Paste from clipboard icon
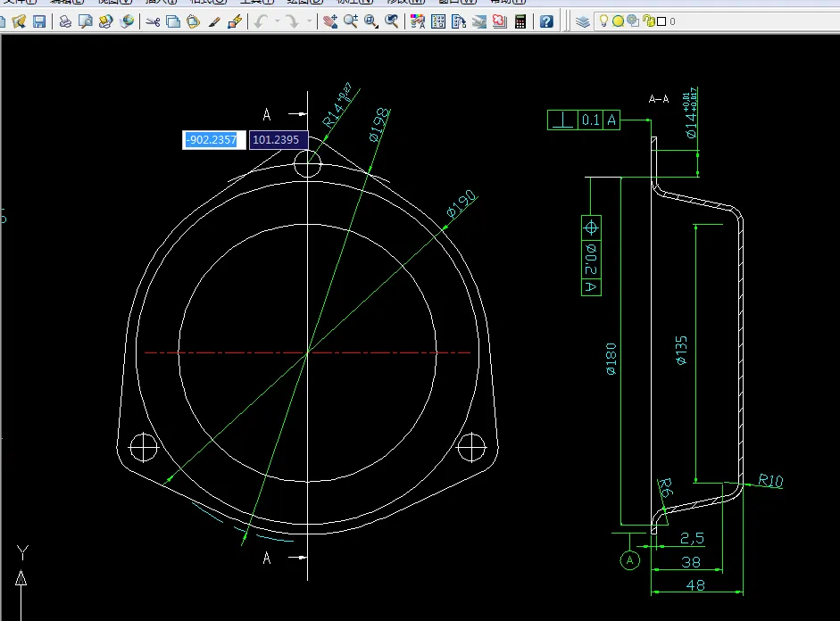The width and height of the screenshot is (840, 621). coord(193,21)
